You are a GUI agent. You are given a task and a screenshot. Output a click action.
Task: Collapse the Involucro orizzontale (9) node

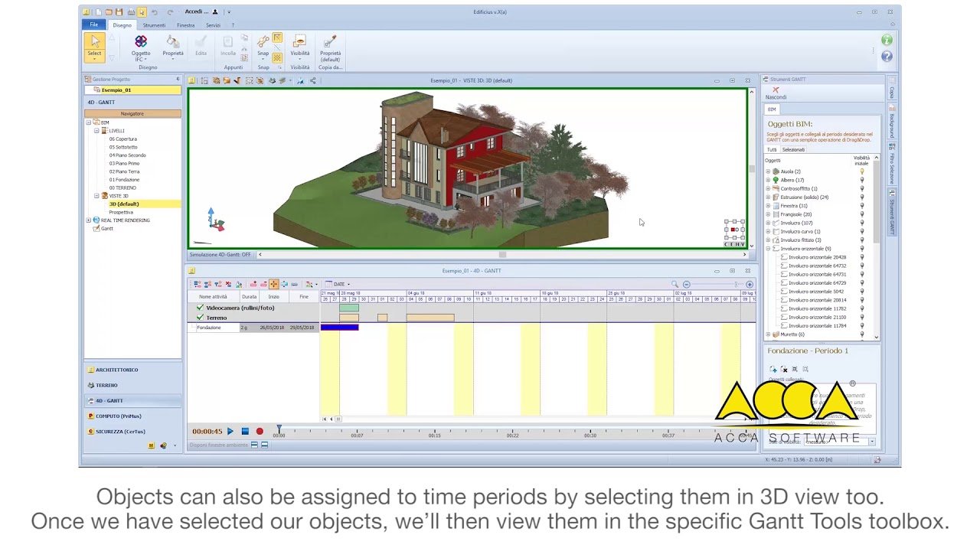click(768, 249)
